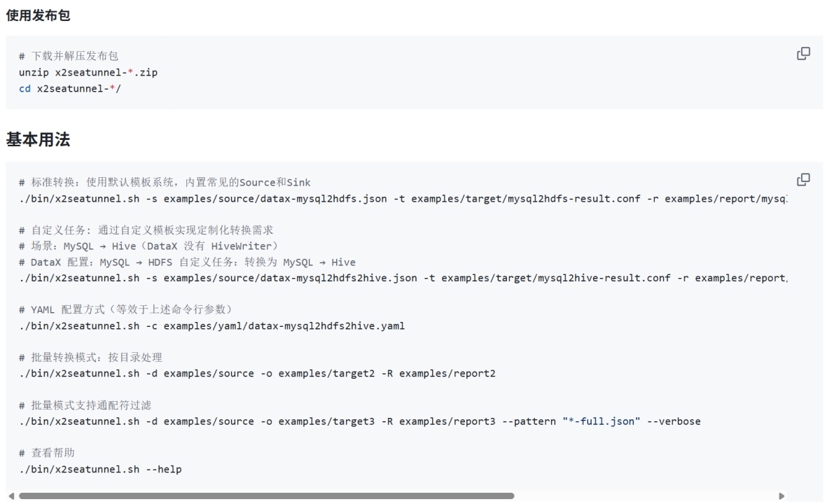827x504 pixels.
Task: Click the 使用发布包 heading
Action: coord(38,15)
